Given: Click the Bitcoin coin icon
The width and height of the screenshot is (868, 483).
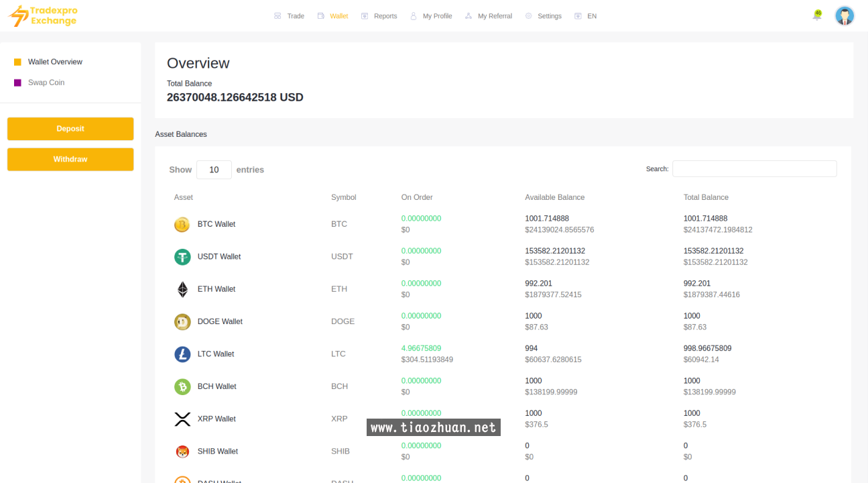Looking at the screenshot, I should (182, 225).
